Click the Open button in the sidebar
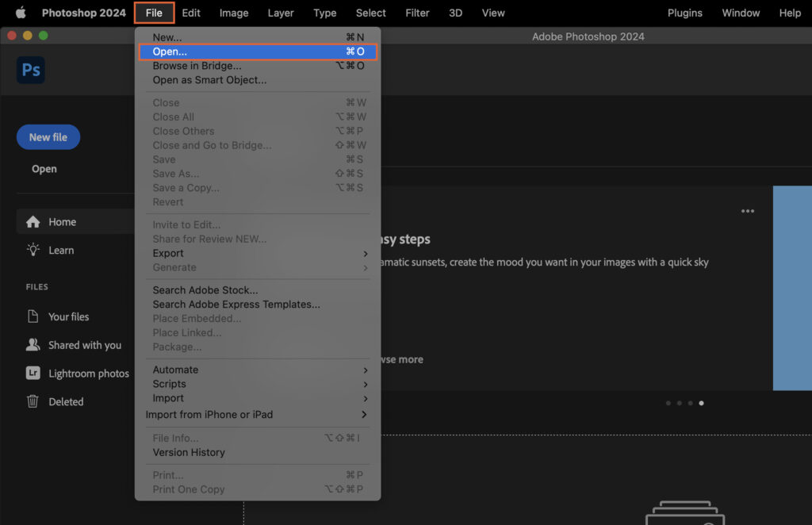This screenshot has width=812, height=525. (44, 168)
